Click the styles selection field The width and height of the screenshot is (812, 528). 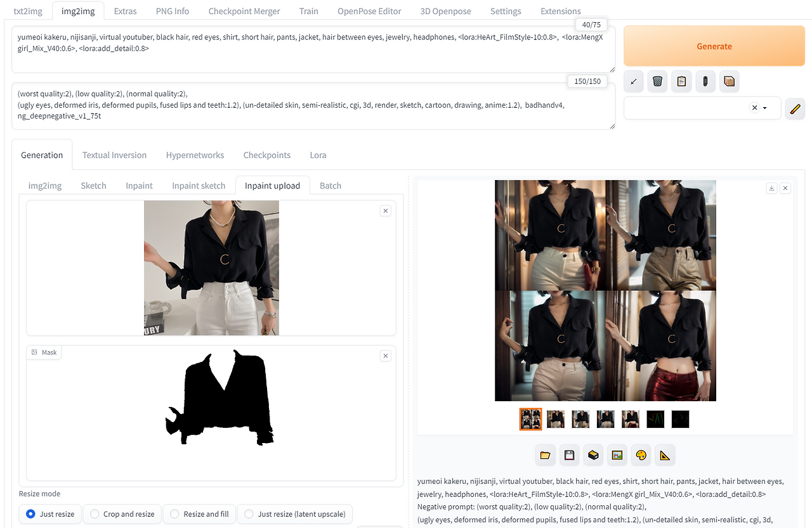tap(702, 108)
